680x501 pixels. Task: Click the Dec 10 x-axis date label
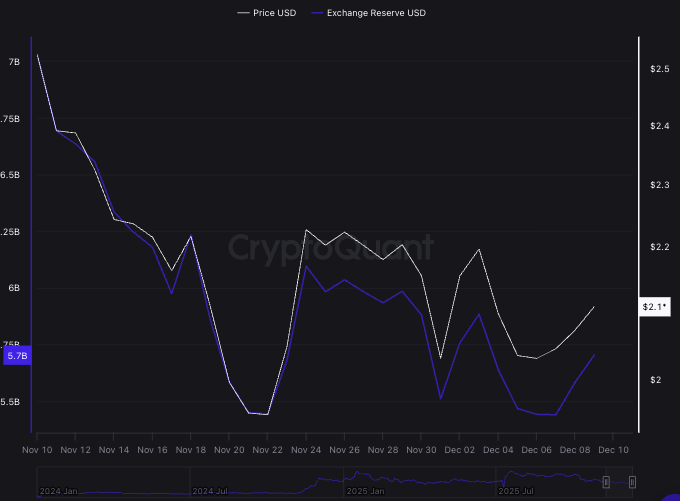pos(613,450)
